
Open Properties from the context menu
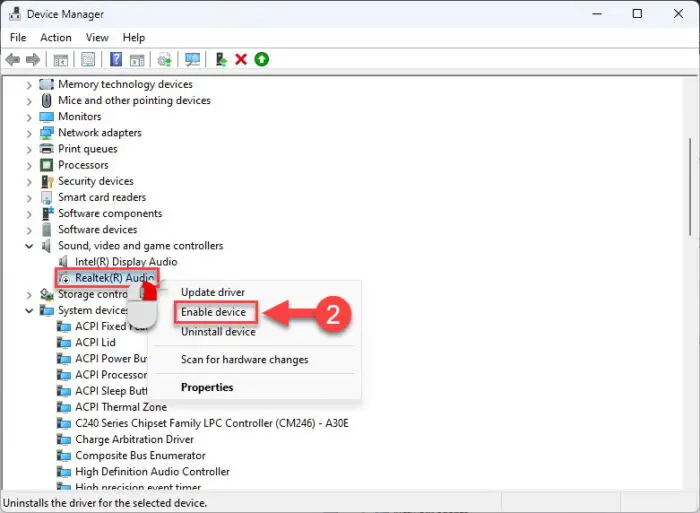tap(207, 387)
